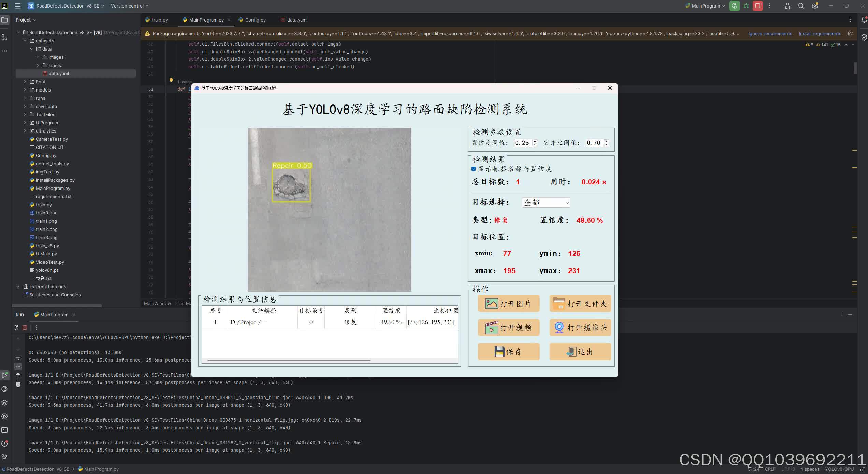Close the MainProgram.py editor tab
Screen dimensions: 868x474
[x=229, y=20]
